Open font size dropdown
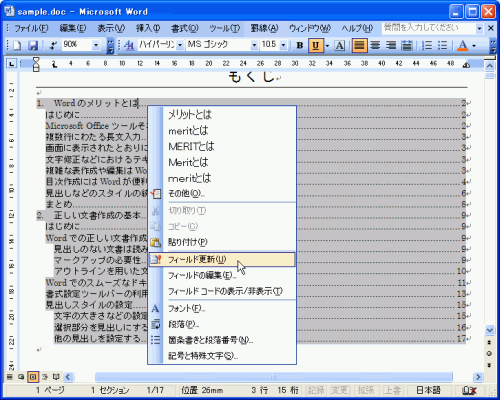This screenshot has width=500, height=400. 283,45
